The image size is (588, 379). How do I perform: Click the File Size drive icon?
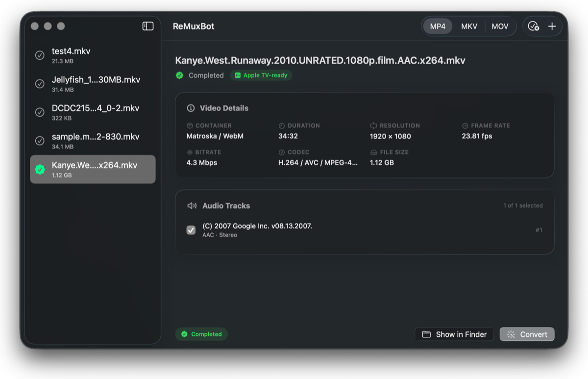pos(373,152)
